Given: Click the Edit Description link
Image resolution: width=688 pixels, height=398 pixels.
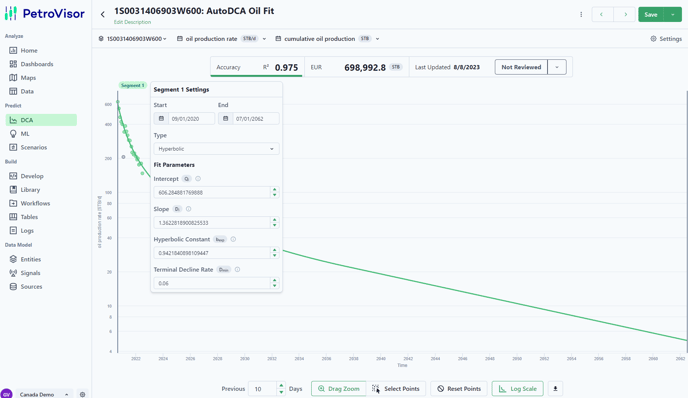Looking at the screenshot, I should [x=132, y=22].
